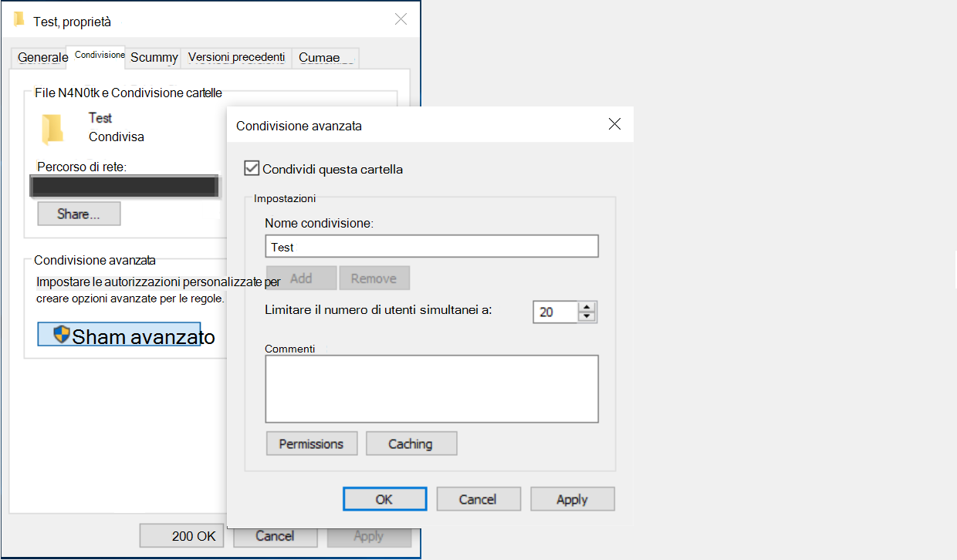Viewport: 957px width, 560px height.
Task: Apply changes in Condivisione avanzata
Action: click(572, 498)
